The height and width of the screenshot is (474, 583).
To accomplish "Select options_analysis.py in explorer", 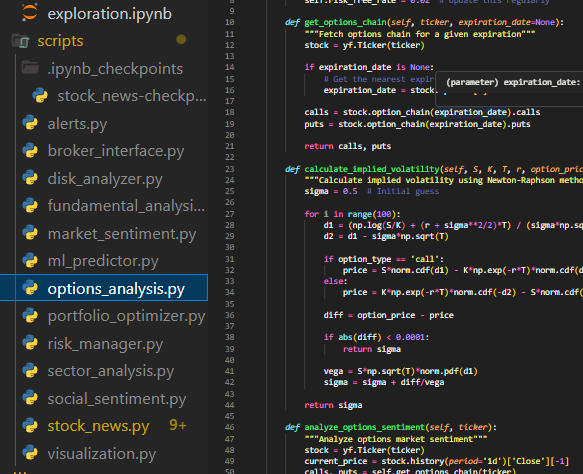I will (x=104, y=287).
